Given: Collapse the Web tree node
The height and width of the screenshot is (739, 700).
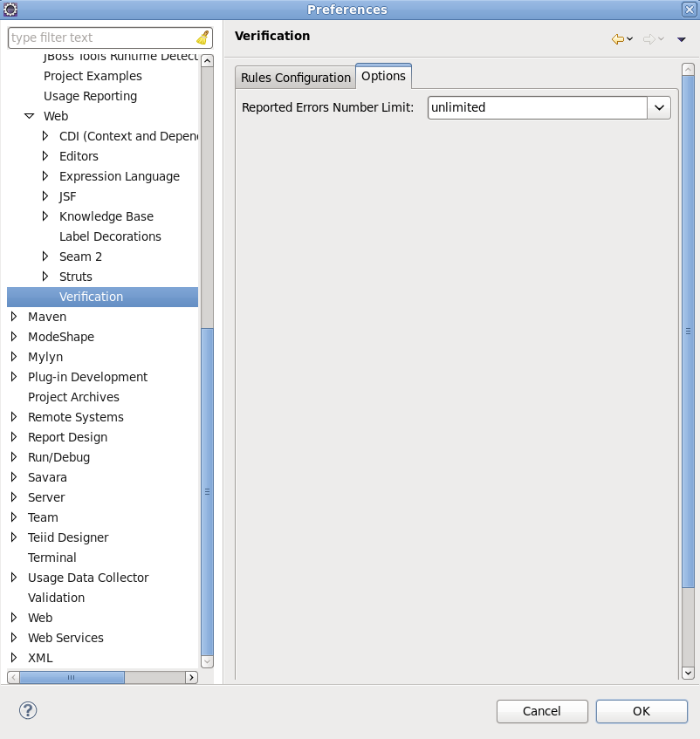Looking at the screenshot, I should pyautogui.click(x=29, y=116).
